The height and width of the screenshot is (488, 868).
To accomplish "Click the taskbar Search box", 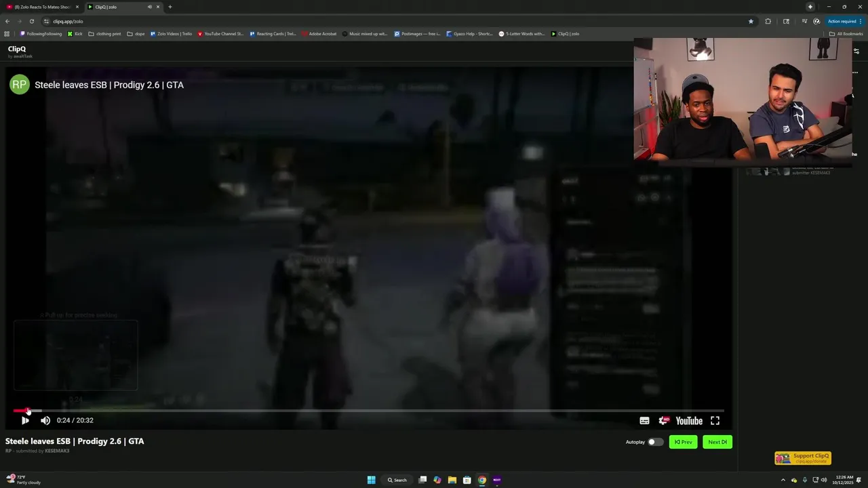I will point(397,480).
